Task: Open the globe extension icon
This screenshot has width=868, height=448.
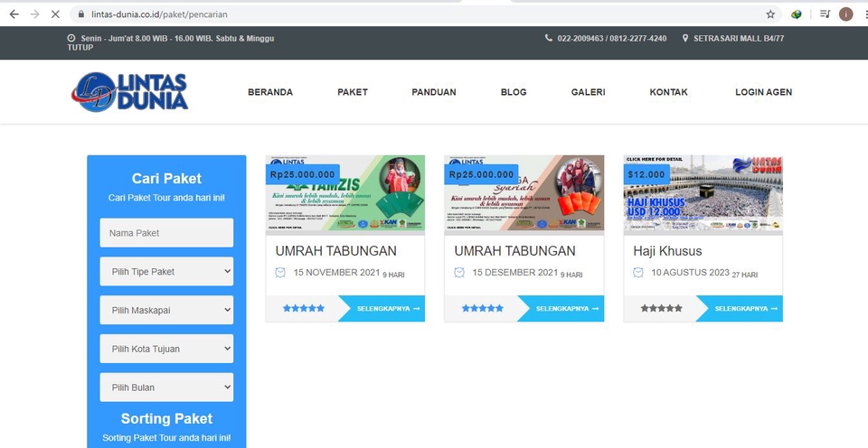Action: click(x=796, y=14)
